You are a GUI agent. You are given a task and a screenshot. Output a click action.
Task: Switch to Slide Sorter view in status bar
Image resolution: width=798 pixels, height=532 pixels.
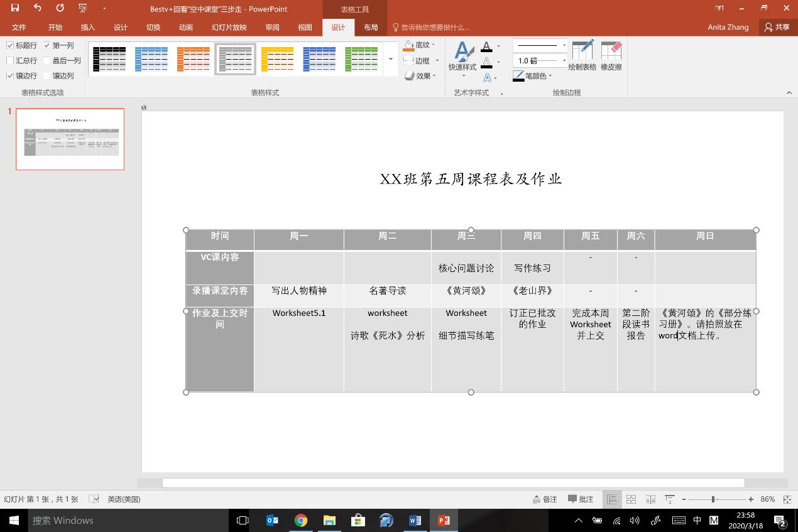(630, 499)
